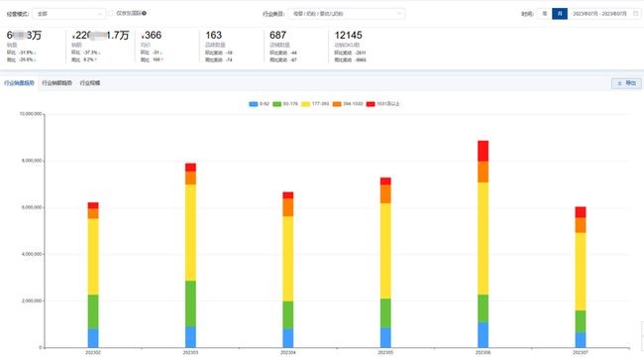Click the 202302 x-axis label
The height and width of the screenshot is (358, 644).
coord(93,353)
